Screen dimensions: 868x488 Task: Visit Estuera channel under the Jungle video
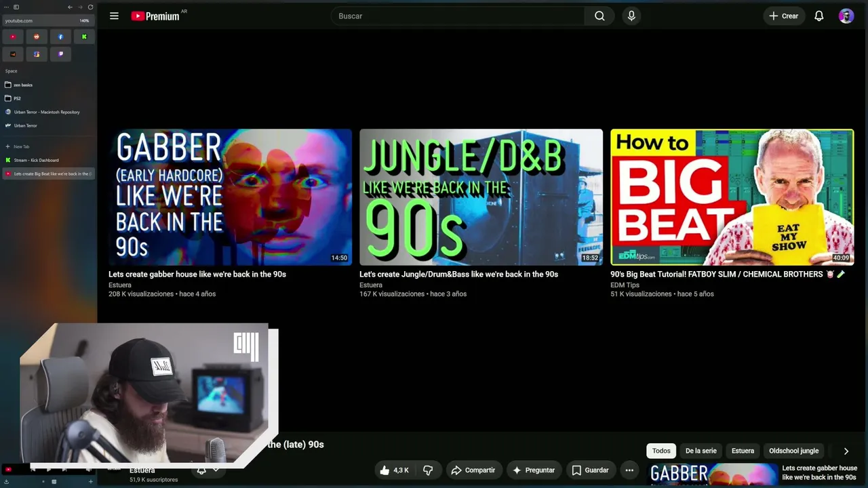coord(371,285)
